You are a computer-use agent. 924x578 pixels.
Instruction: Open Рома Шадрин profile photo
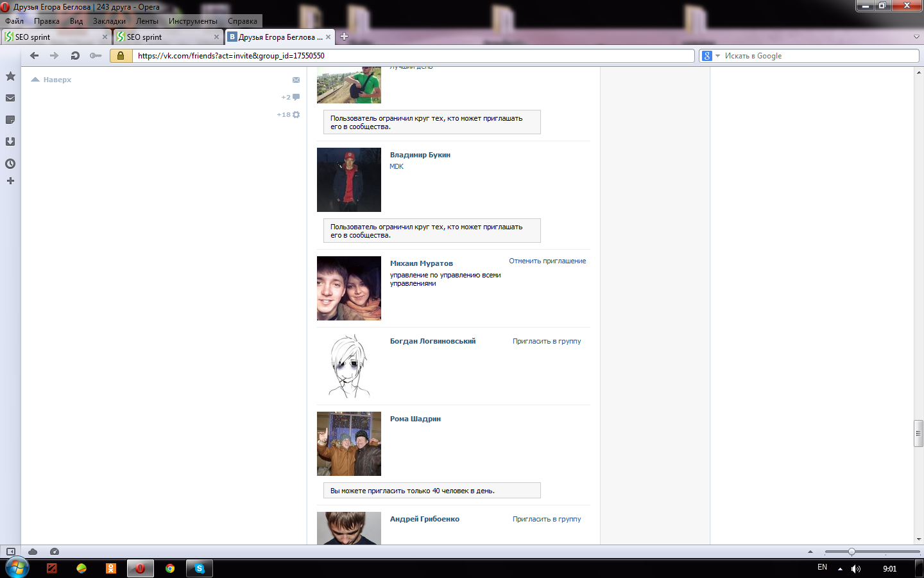349,444
